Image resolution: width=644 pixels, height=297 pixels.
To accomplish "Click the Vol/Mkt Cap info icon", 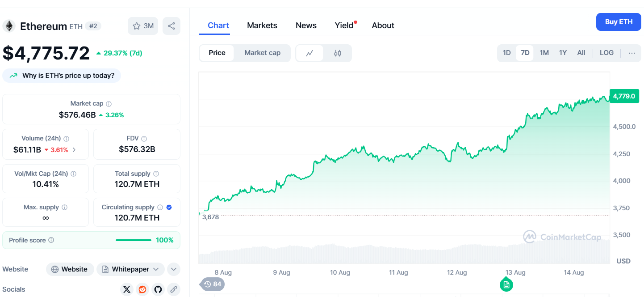I will (x=73, y=174).
